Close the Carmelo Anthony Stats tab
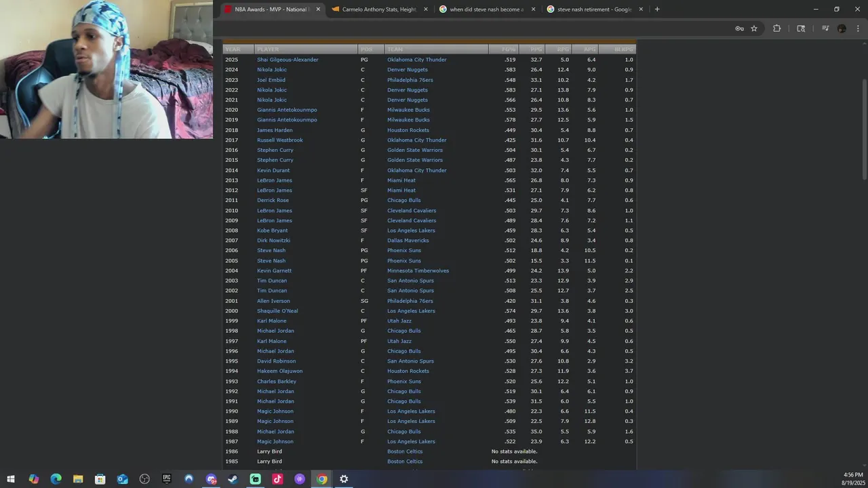Viewport: 868px width, 488px height. point(426,9)
